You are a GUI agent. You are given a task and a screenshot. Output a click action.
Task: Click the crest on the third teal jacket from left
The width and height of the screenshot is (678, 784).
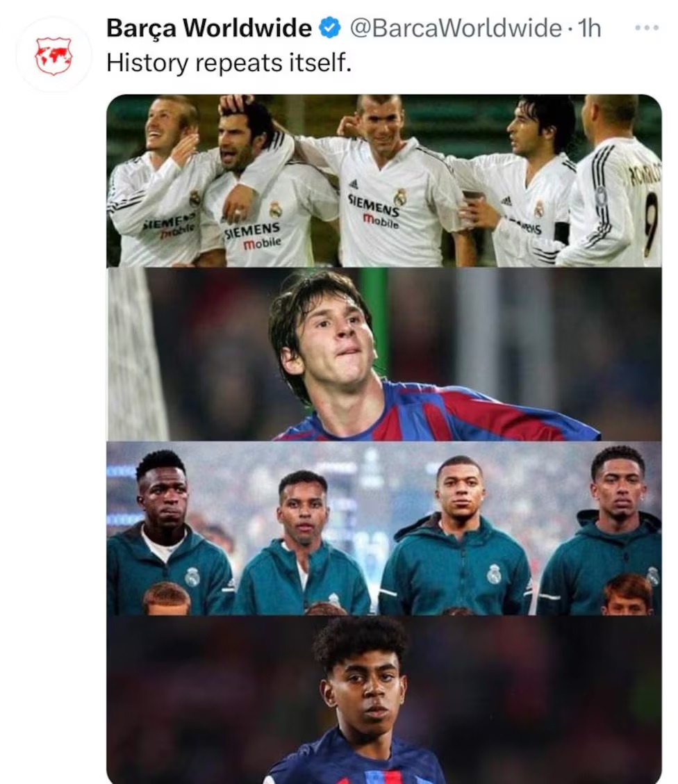(x=494, y=573)
